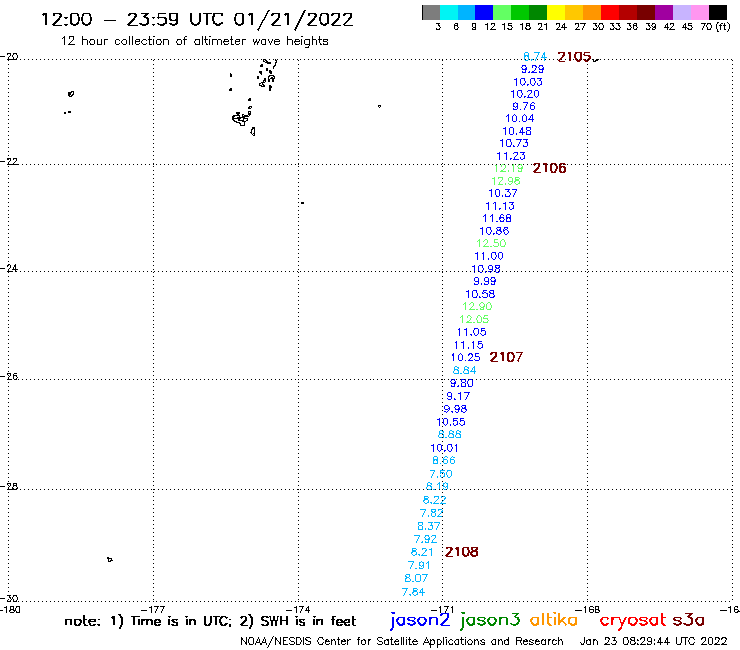Select the green 12.90 wave height reading

click(477, 306)
